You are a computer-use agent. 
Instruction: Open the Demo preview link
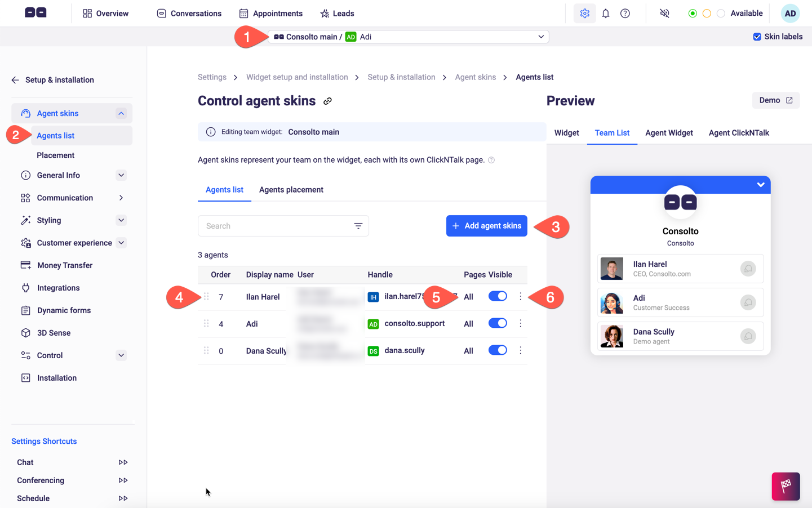(x=776, y=100)
